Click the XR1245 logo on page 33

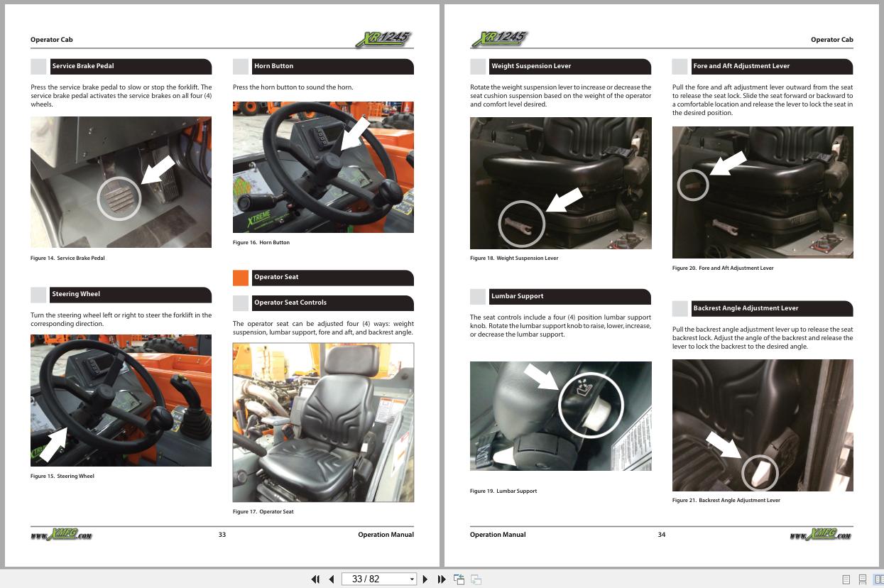384,39
